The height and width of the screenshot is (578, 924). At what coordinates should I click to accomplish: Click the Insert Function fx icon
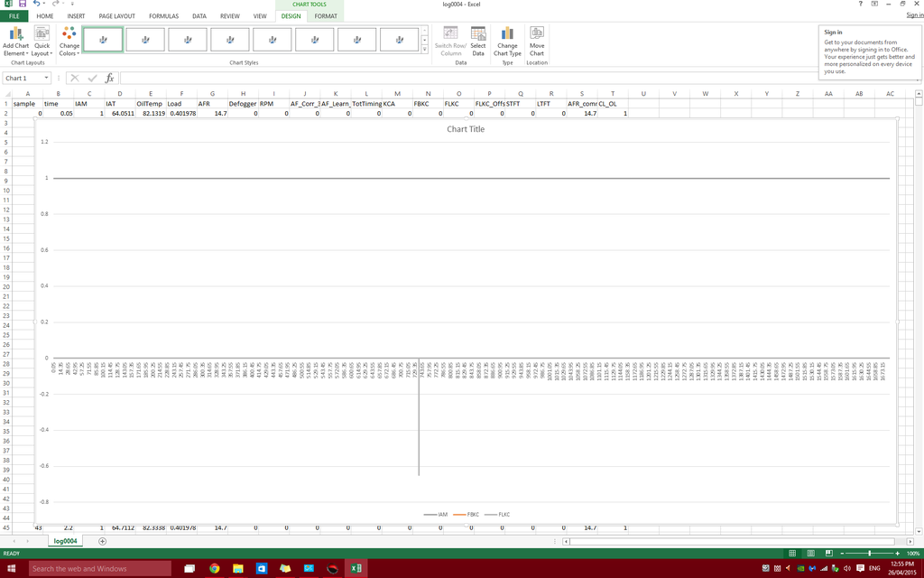(x=108, y=79)
